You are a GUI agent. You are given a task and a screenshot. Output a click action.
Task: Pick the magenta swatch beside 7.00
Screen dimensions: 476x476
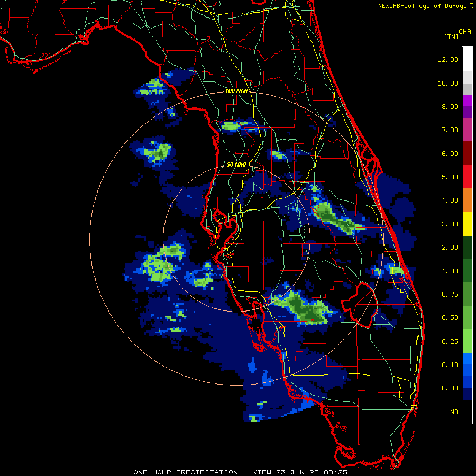click(467, 130)
